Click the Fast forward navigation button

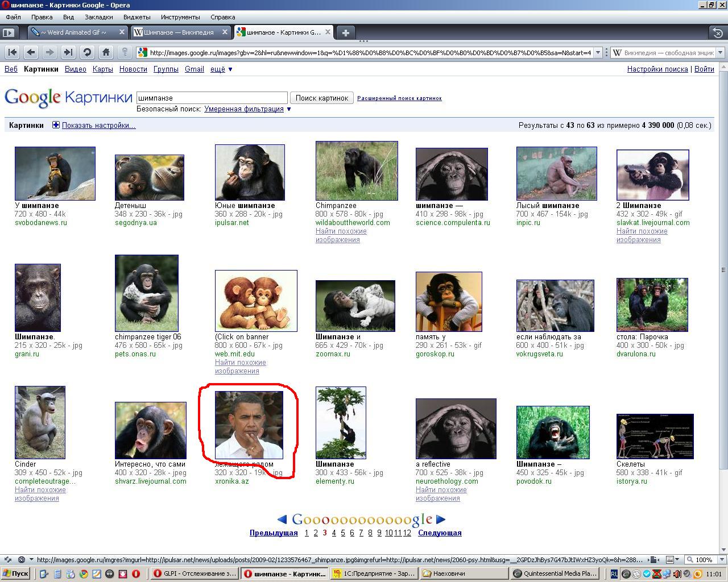click(68, 52)
